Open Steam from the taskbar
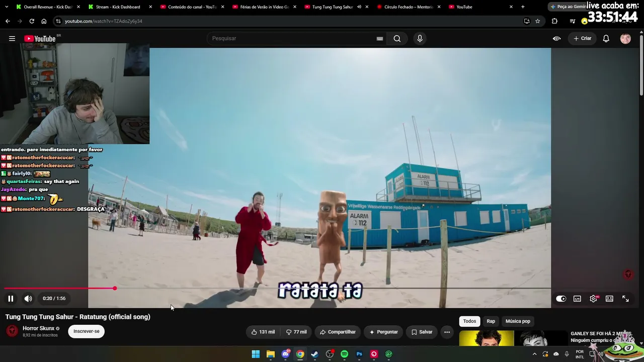 pos(314,354)
